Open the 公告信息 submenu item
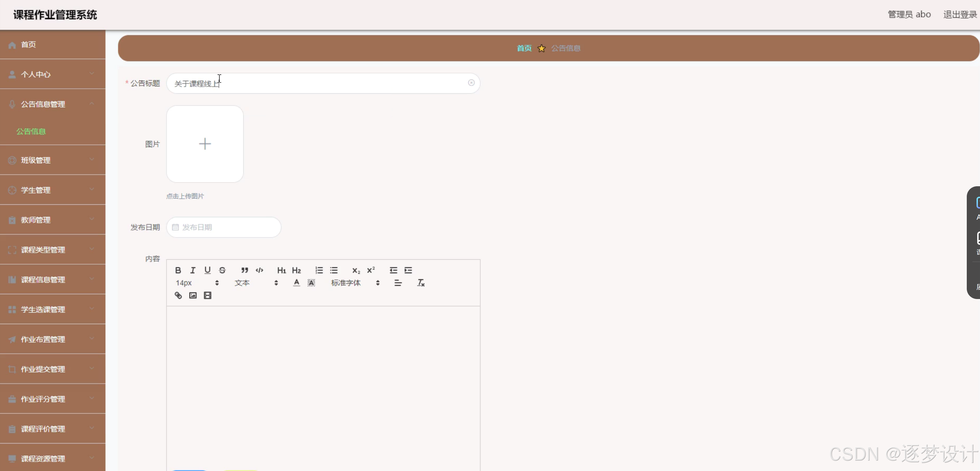Viewport: 980px width, 471px height. pos(31,131)
